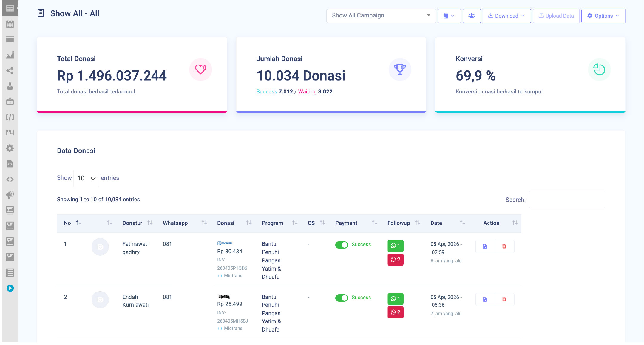Open the Download dropdown menu
Screen dimensions: 644x345
(506, 16)
